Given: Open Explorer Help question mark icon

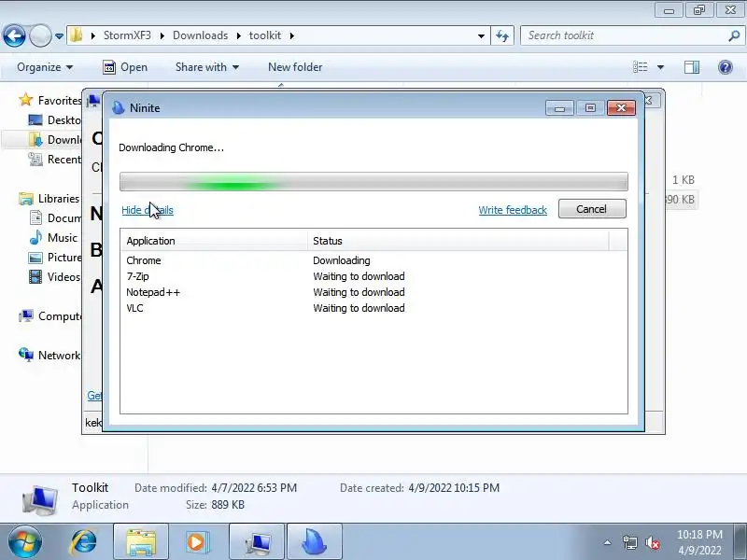Looking at the screenshot, I should click(726, 67).
